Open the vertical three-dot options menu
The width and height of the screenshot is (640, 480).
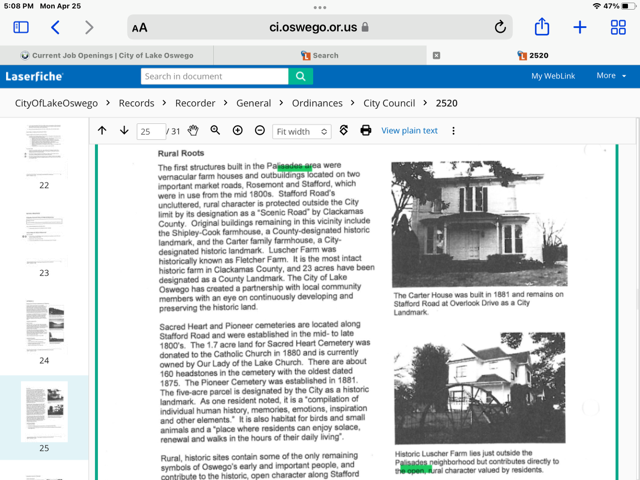point(453,131)
